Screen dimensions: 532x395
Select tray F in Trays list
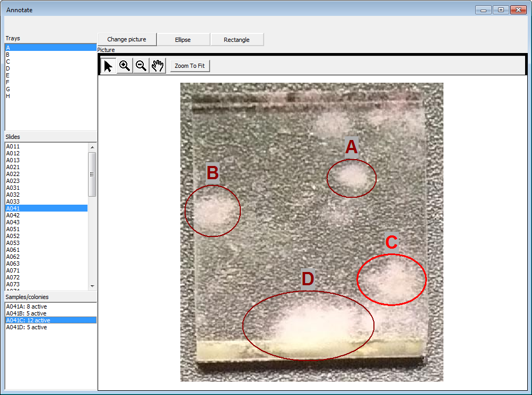click(50, 82)
